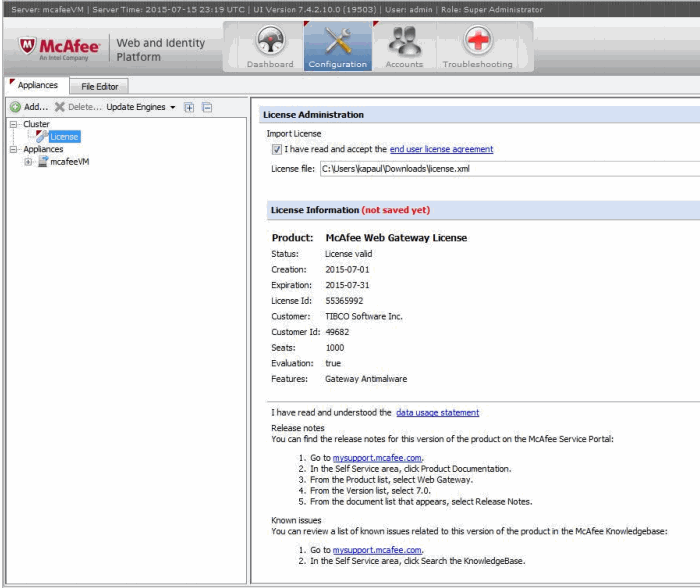Click into the License file field
Screen dimensions: 700x588
[510, 169]
